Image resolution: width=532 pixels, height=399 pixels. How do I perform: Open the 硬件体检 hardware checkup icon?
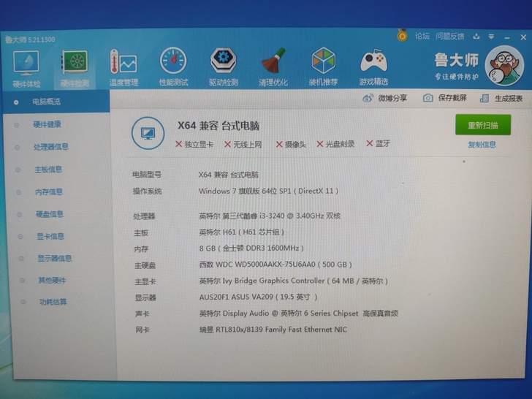click(x=26, y=68)
